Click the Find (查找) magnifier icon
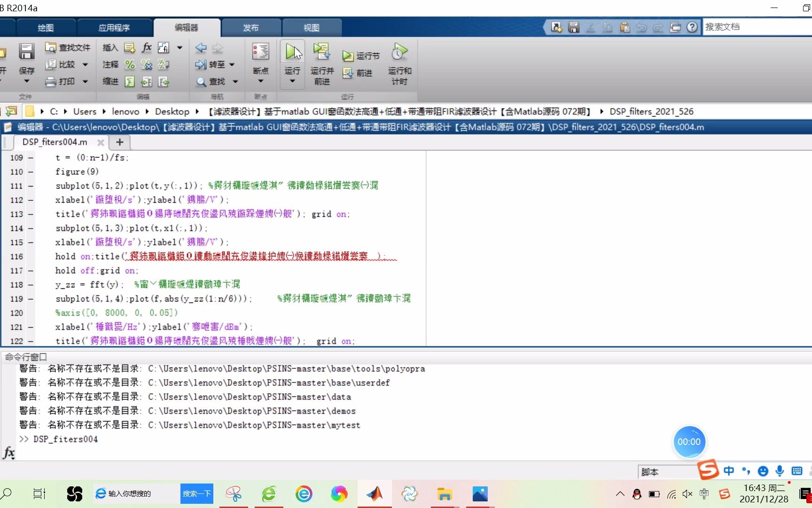This screenshot has width=812, height=508. (201, 82)
